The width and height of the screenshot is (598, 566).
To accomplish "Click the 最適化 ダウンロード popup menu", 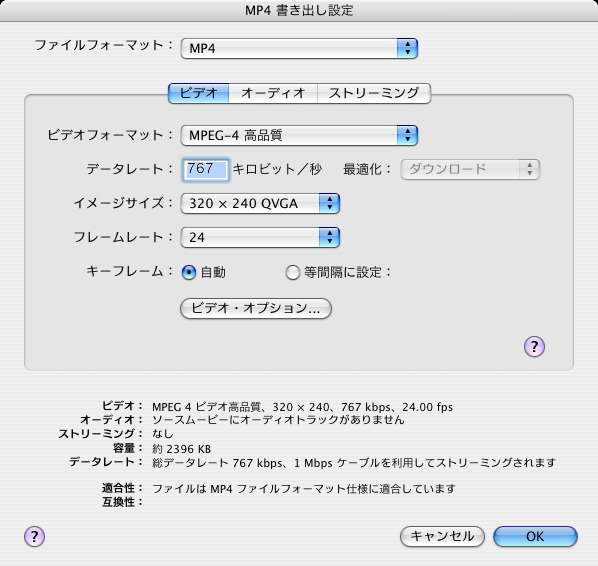I will click(470, 169).
